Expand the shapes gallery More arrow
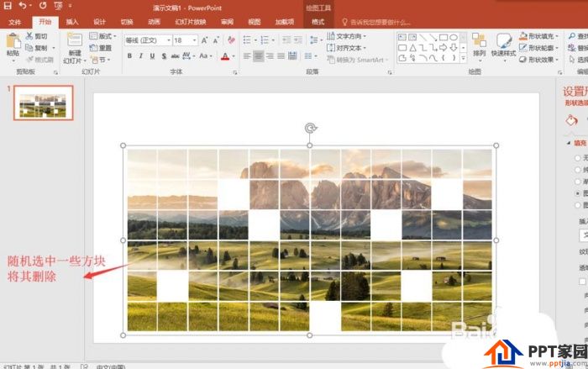Screen dimensions: 588x369 coord(463,58)
